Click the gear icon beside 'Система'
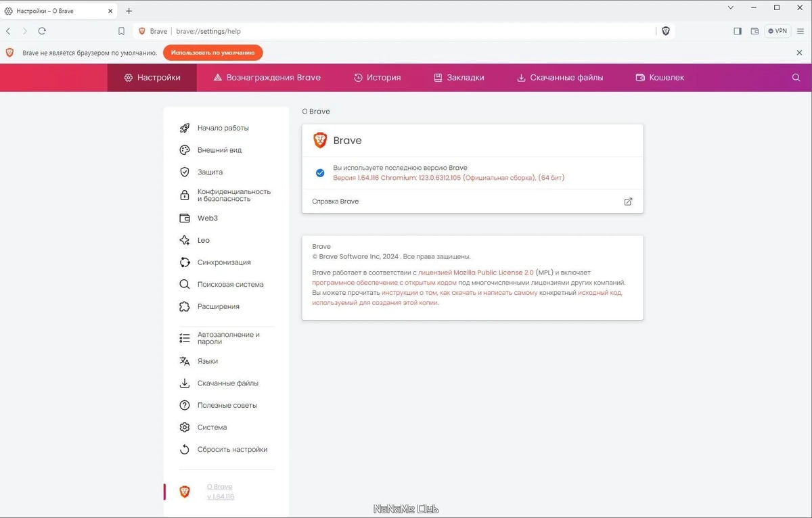 184,427
